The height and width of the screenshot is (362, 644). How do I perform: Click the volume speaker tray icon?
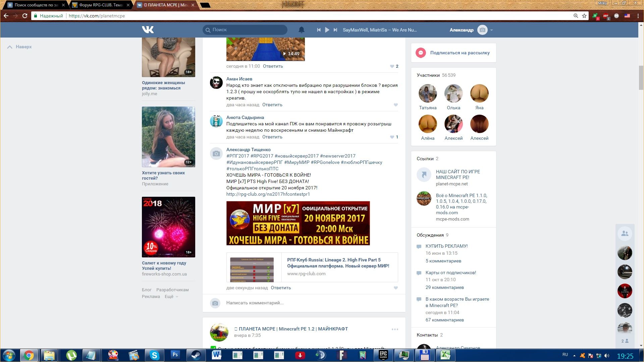(607, 356)
